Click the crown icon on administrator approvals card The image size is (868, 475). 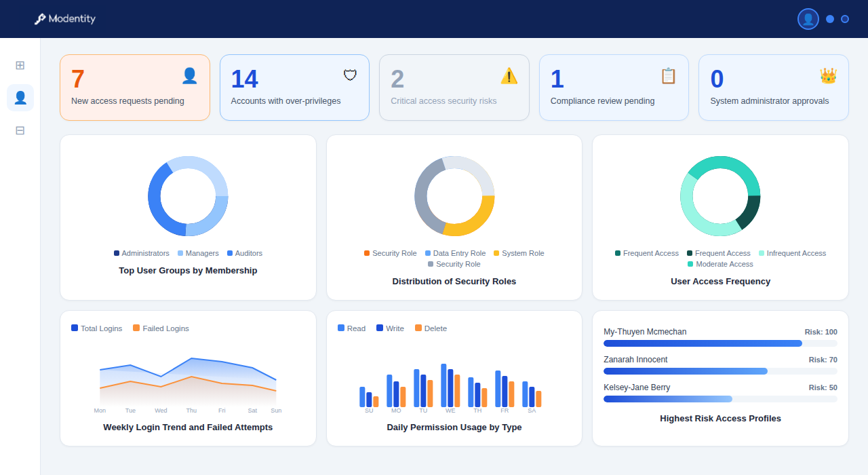pyautogui.click(x=828, y=75)
